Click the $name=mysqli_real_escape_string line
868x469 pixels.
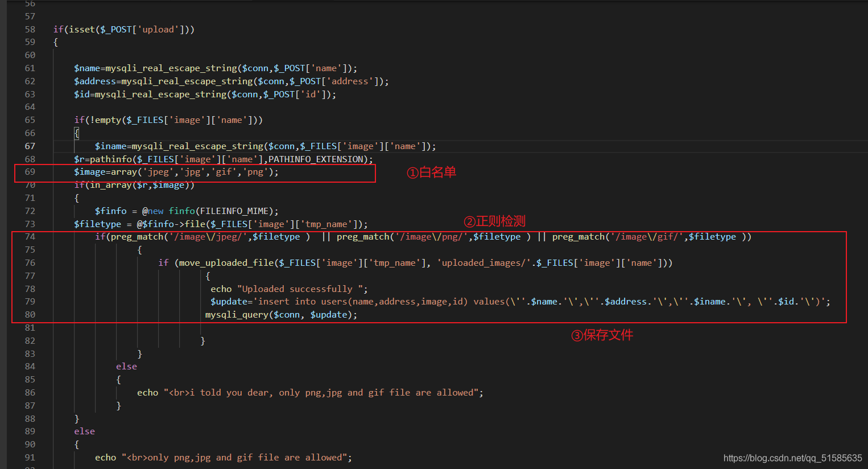(216, 68)
